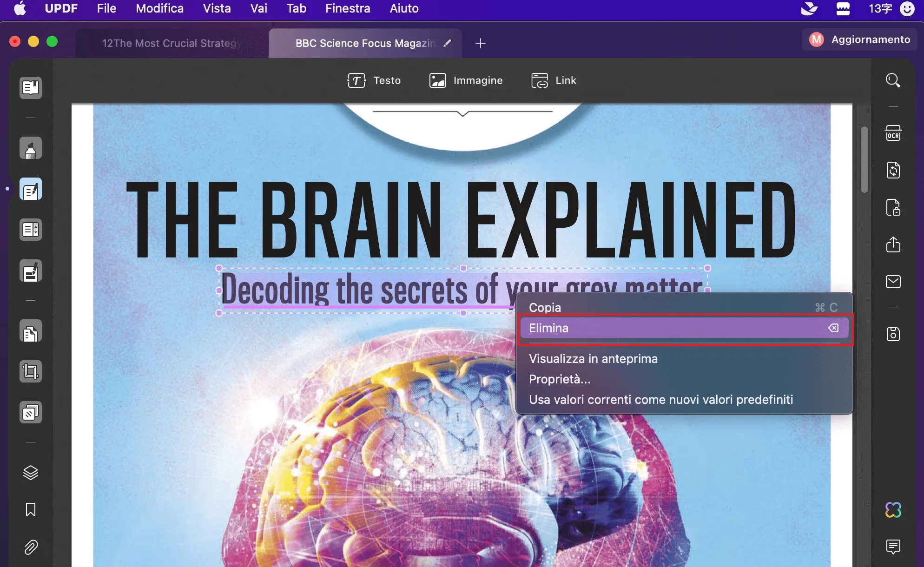The height and width of the screenshot is (567, 924).
Task: Open the Layers panel icon
Action: (x=31, y=473)
